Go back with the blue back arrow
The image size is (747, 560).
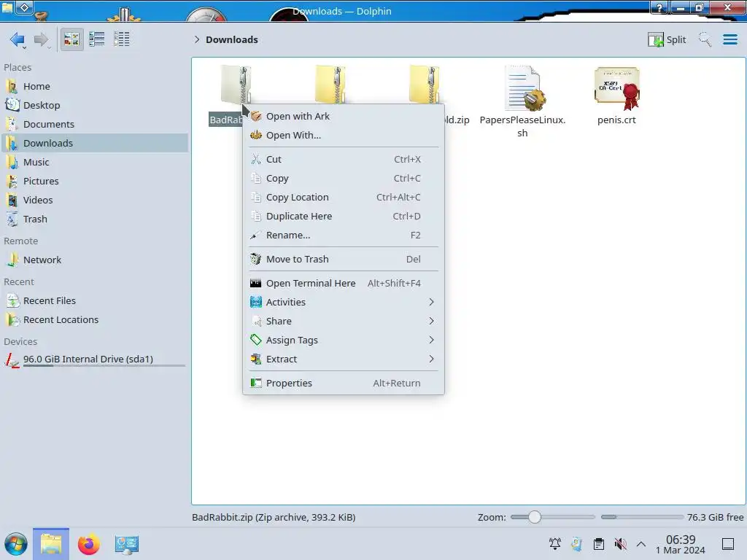pos(17,39)
